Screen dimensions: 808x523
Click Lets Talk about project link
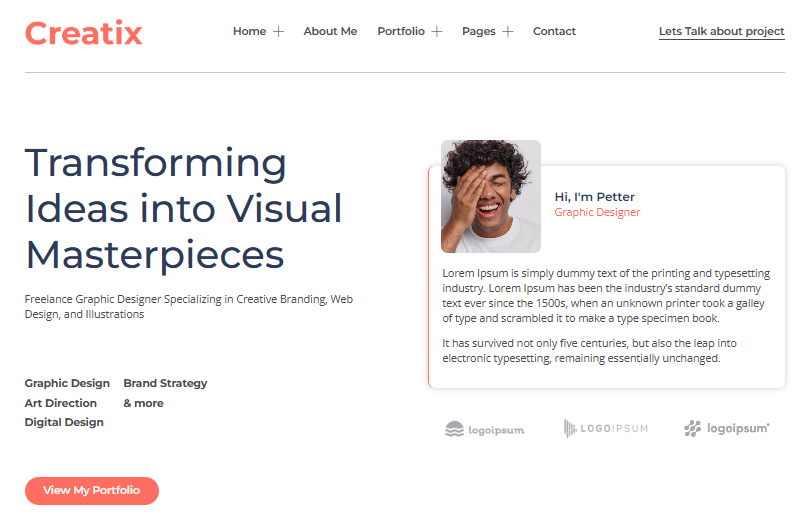[x=721, y=31]
